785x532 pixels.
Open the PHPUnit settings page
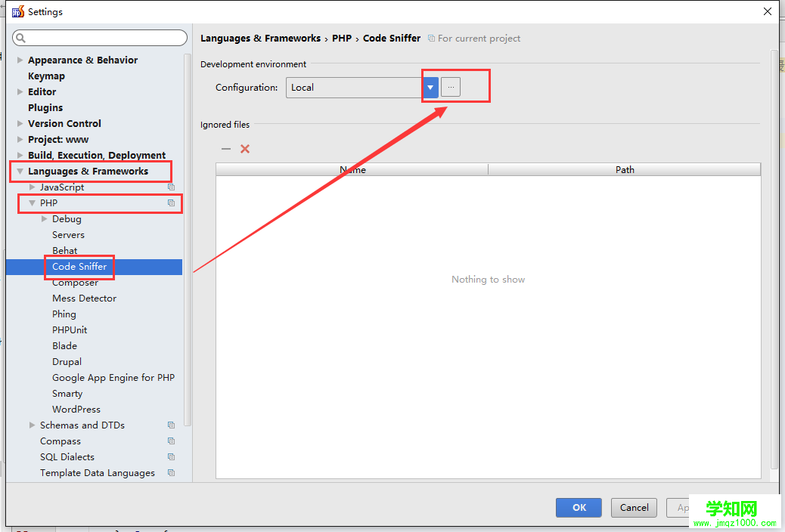(x=70, y=329)
